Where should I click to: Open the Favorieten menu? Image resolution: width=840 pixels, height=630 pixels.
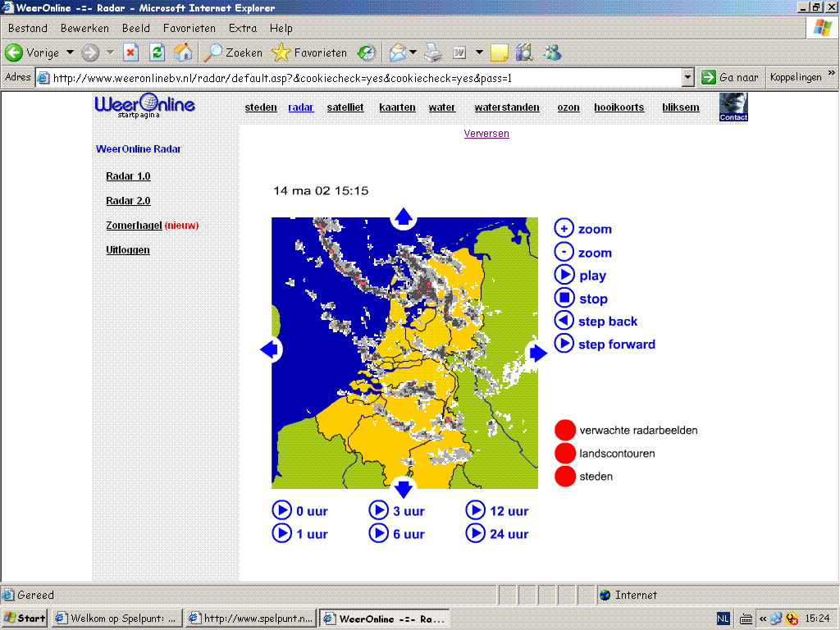[x=189, y=29]
